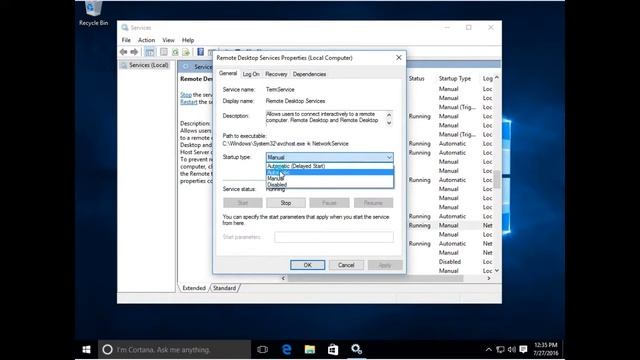Pick Disabled in the startup type list

(x=330, y=184)
